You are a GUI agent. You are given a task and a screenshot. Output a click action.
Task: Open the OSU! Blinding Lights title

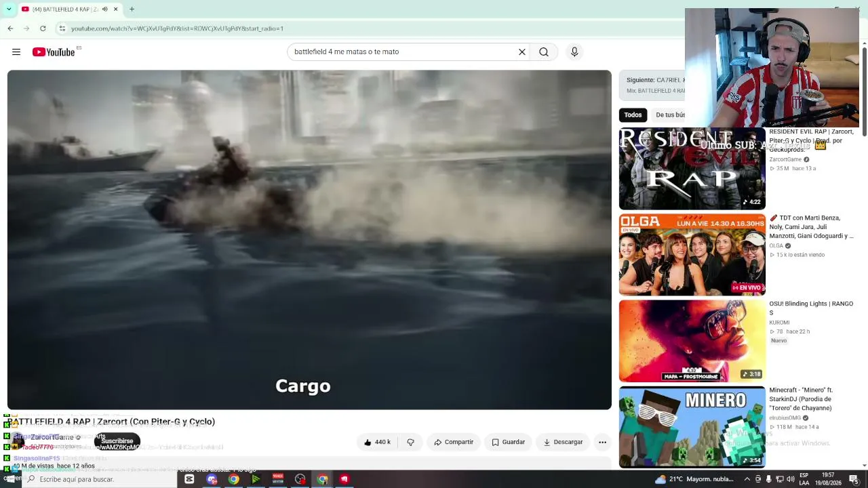[811, 308]
